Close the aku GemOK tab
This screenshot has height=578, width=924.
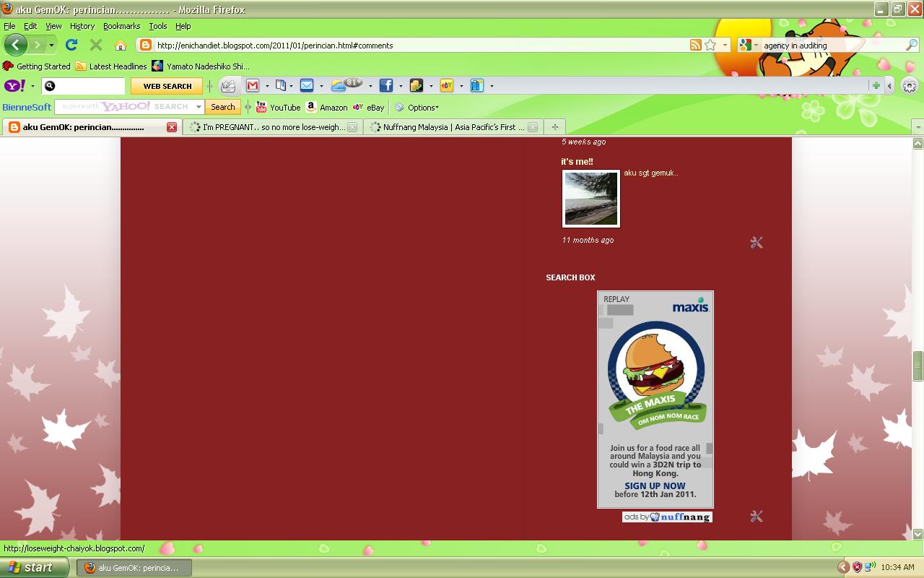coord(172,127)
